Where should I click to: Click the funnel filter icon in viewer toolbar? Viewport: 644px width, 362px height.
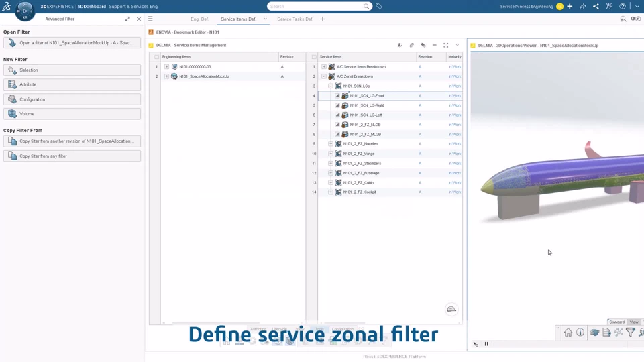point(631,333)
